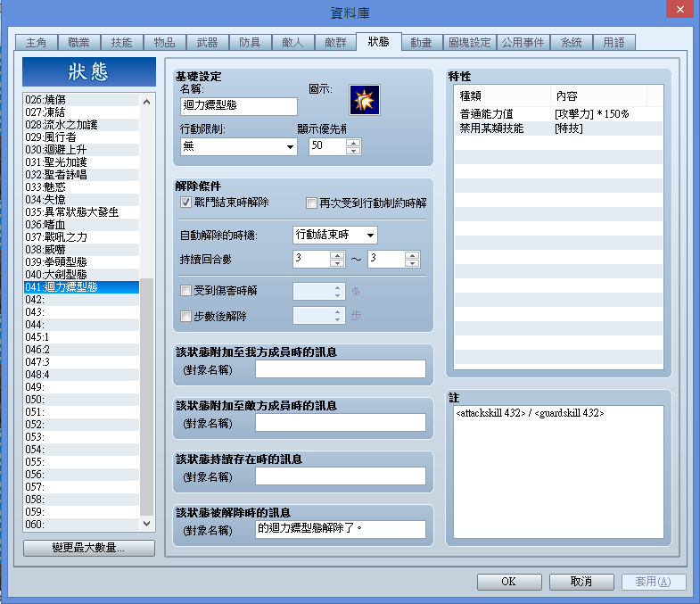Screen dimensions: 700x604
Task: Select state 039:拳頭型態
Action: tap(82, 262)
